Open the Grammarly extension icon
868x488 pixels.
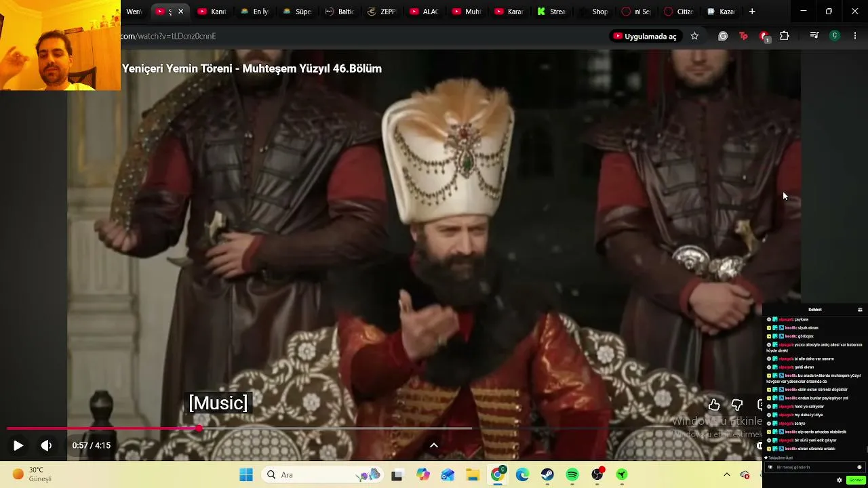point(723,36)
